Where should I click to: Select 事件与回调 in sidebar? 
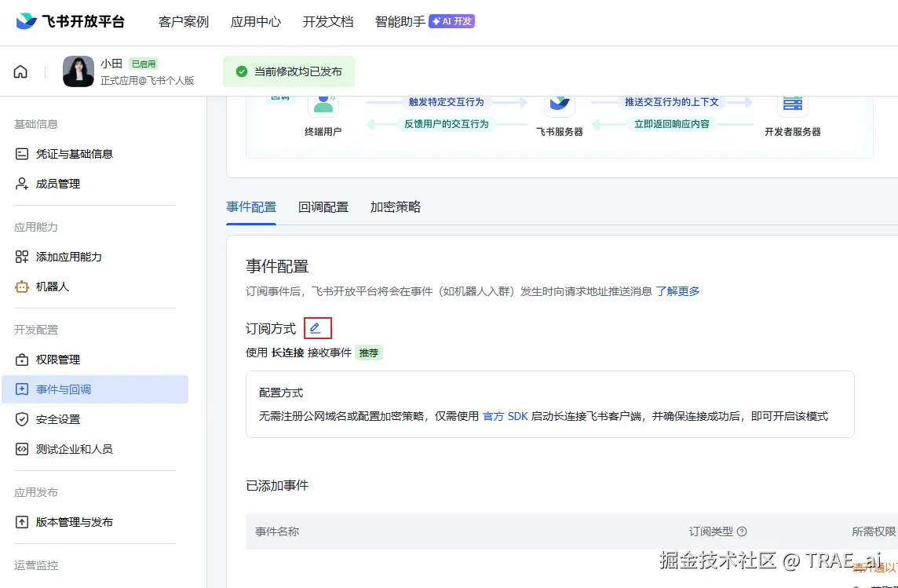[x=94, y=389]
